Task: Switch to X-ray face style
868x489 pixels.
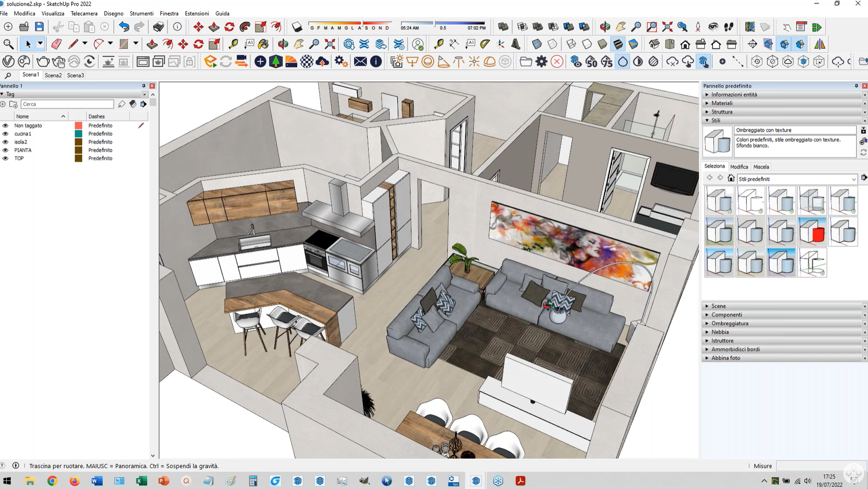Action: click(536, 44)
